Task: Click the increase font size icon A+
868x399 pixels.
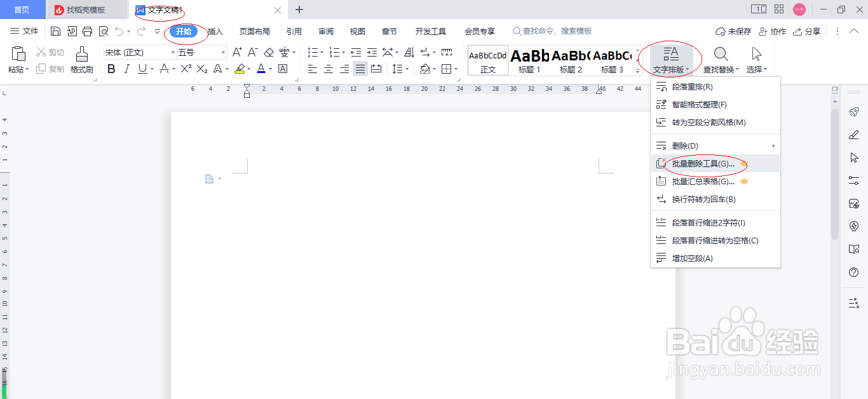Action: click(x=238, y=52)
